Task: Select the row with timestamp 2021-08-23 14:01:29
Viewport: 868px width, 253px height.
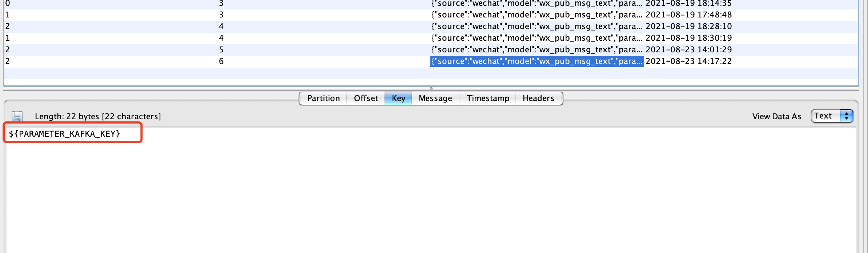Action: click(x=431, y=50)
